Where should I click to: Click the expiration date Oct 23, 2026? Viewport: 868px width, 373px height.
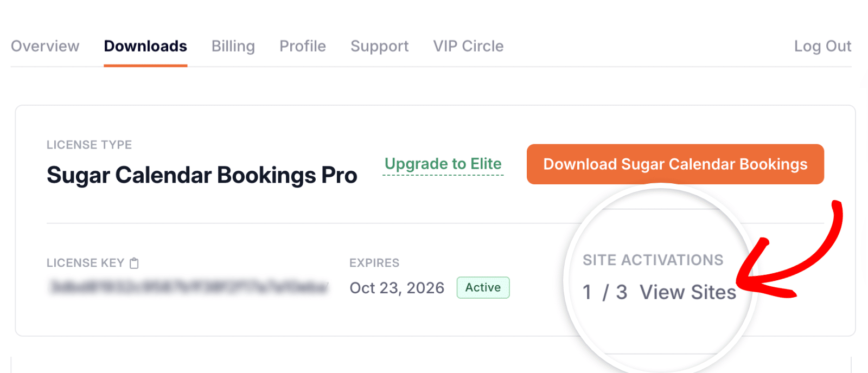pos(397,288)
